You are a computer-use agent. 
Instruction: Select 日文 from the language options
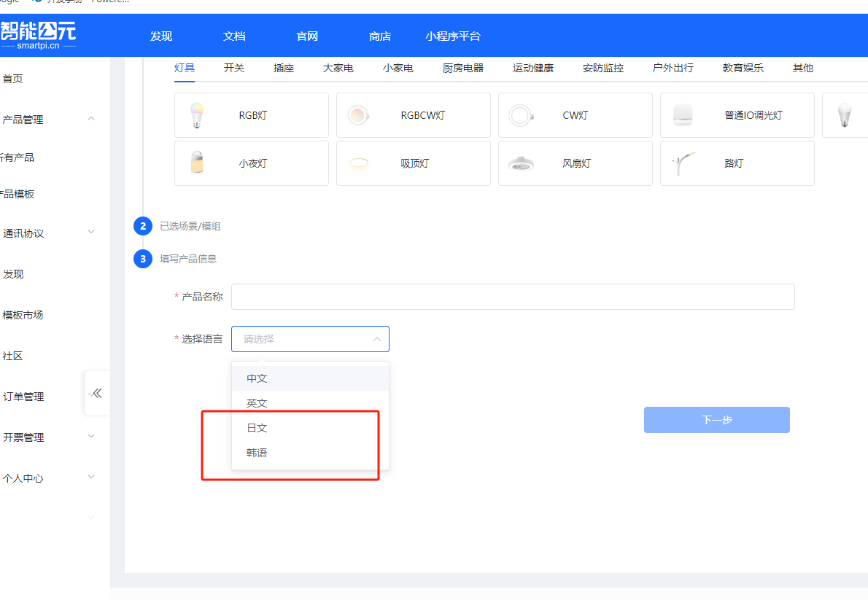point(257,427)
